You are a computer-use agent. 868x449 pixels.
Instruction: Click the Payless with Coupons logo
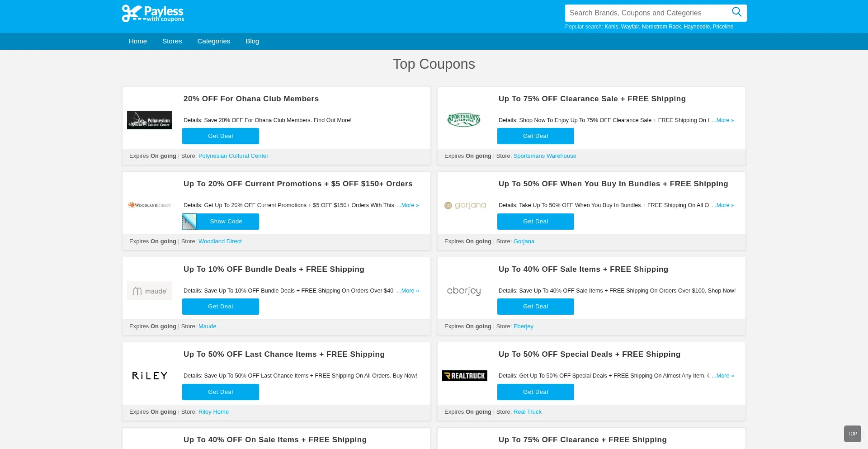pyautogui.click(x=153, y=13)
